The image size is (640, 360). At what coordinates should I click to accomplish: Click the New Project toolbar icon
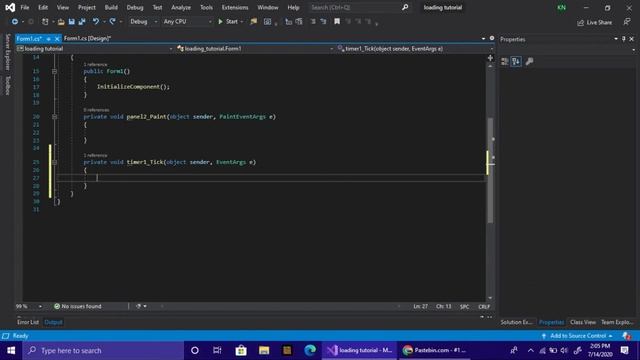45,22
